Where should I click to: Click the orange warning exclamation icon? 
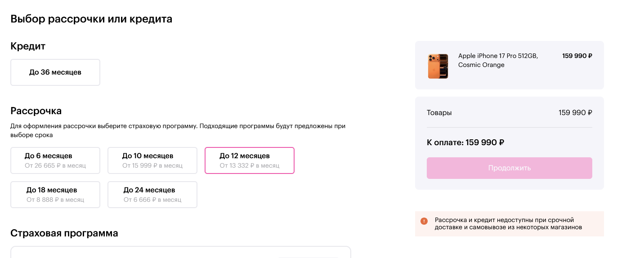[424, 221]
